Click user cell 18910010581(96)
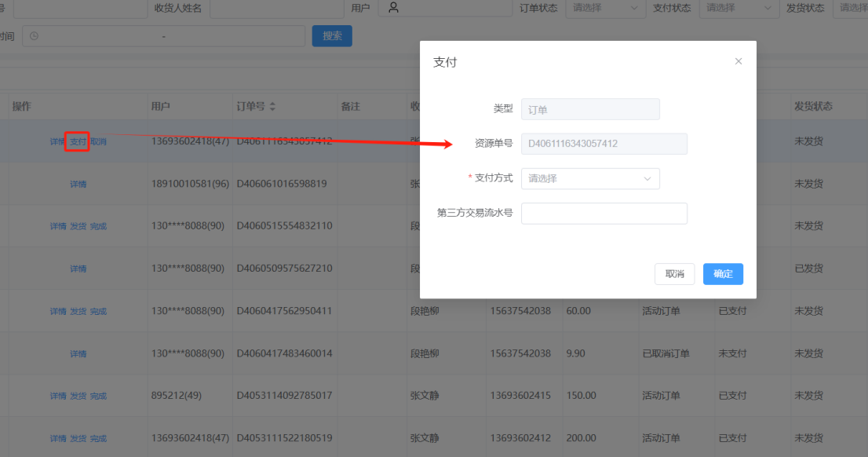The height and width of the screenshot is (457, 868). pyautogui.click(x=190, y=184)
